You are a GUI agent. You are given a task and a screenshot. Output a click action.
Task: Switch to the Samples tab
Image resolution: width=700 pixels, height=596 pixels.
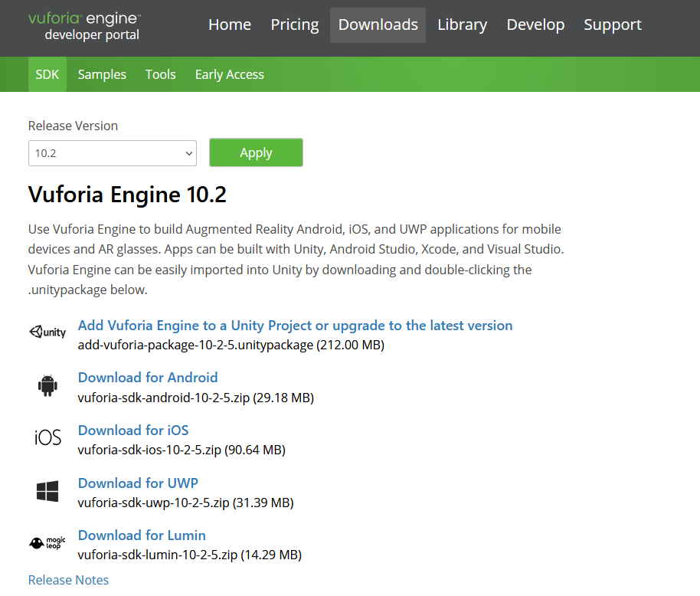pyautogui.click(x=102, y=74)
